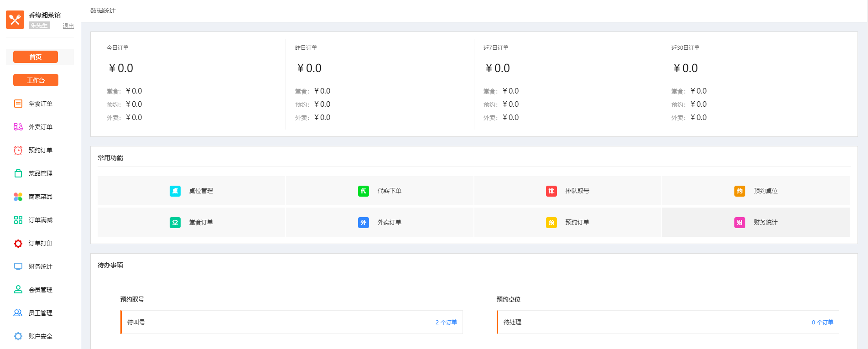Open the 账户安全 settings icon
This screenshot has height=349, width=868.
(x=18, y=336)
